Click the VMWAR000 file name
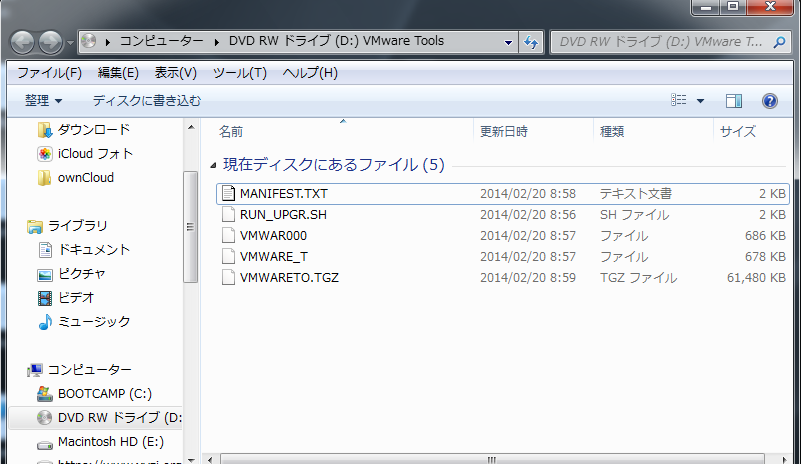The height and width of the screenshot is (464, 801). [x=273, y=236]
